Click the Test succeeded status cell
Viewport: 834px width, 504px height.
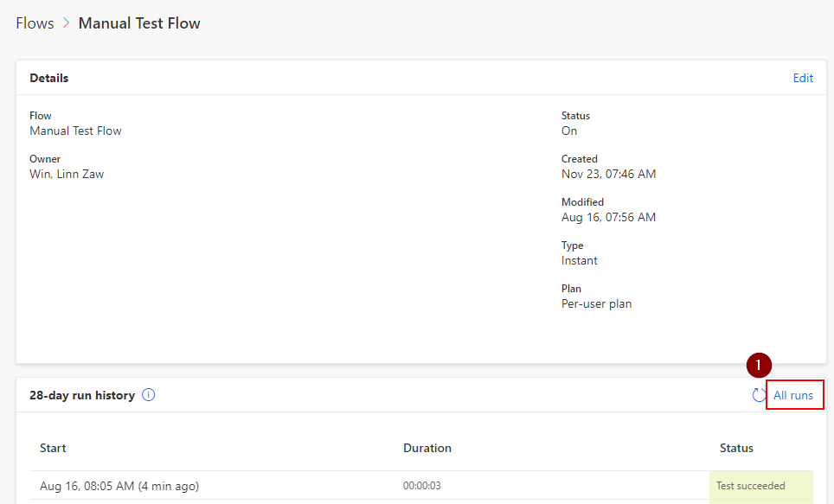751,486
